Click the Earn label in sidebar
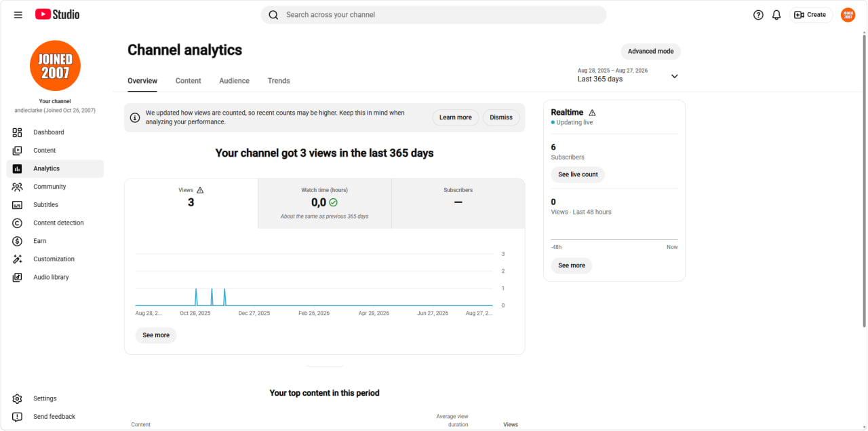The height and width of the screenshot is (431, 868). [40, 241]
